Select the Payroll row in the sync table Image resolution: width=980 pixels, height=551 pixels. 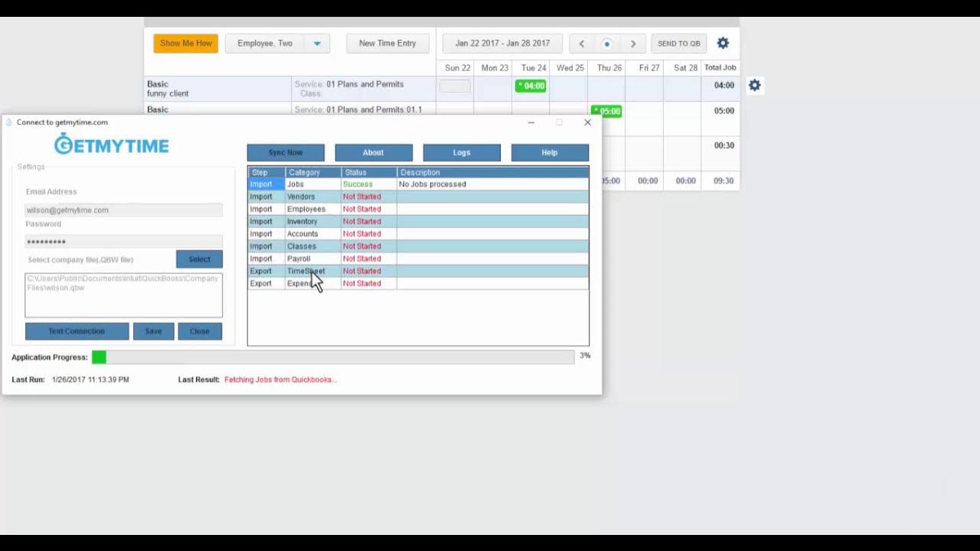(418, 259)
